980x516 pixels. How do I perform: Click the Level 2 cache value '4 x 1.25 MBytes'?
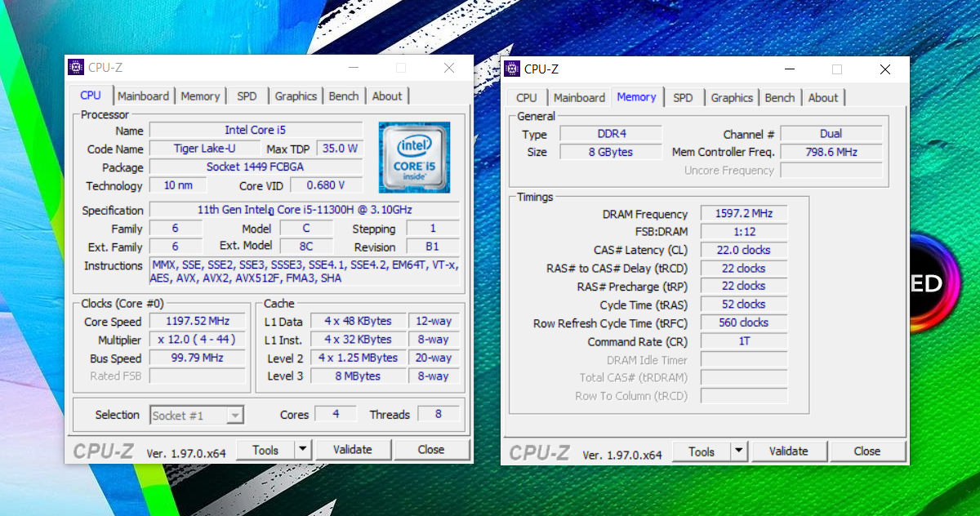[358, 358]
